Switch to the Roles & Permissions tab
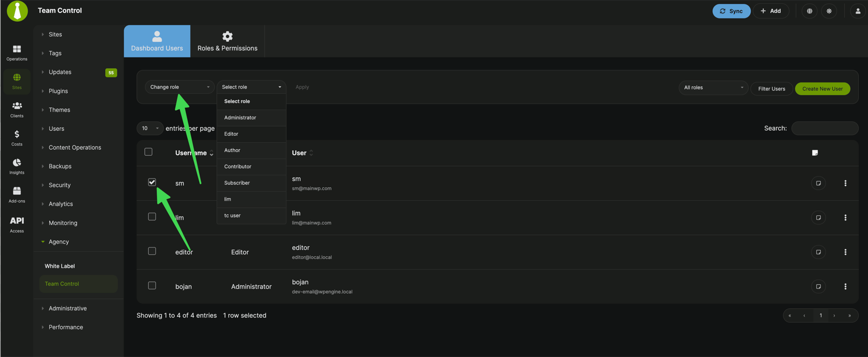The width and height of the screenshot is (868, 357). tap(227, 41)
